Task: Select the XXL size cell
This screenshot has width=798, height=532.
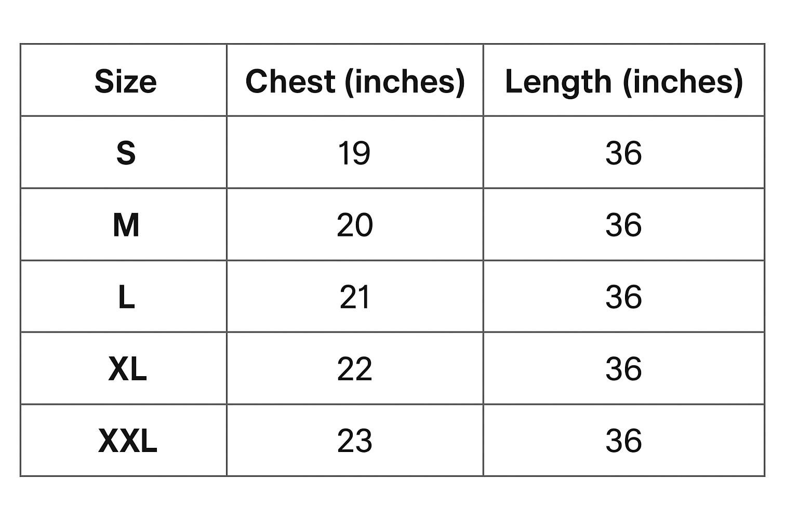Action: (127, 441)
